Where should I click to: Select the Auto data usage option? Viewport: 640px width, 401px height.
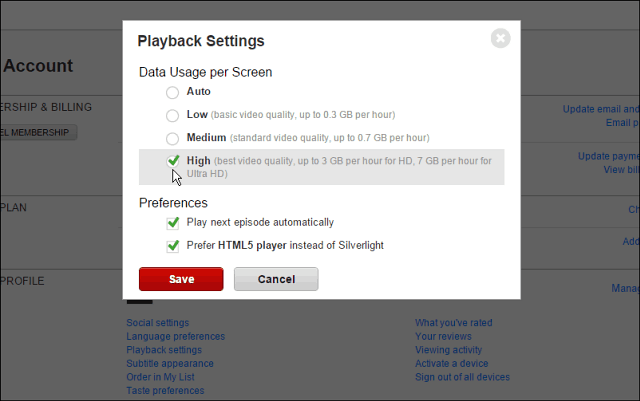[173, 92]
